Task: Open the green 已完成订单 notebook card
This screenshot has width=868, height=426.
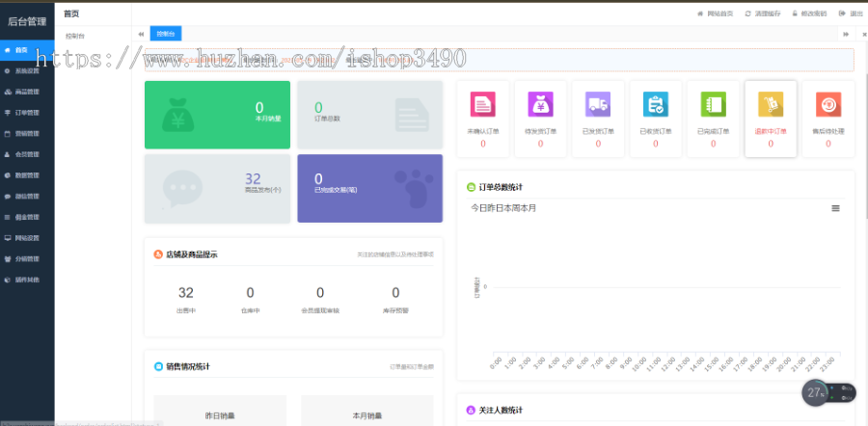Action: point(713,119)
